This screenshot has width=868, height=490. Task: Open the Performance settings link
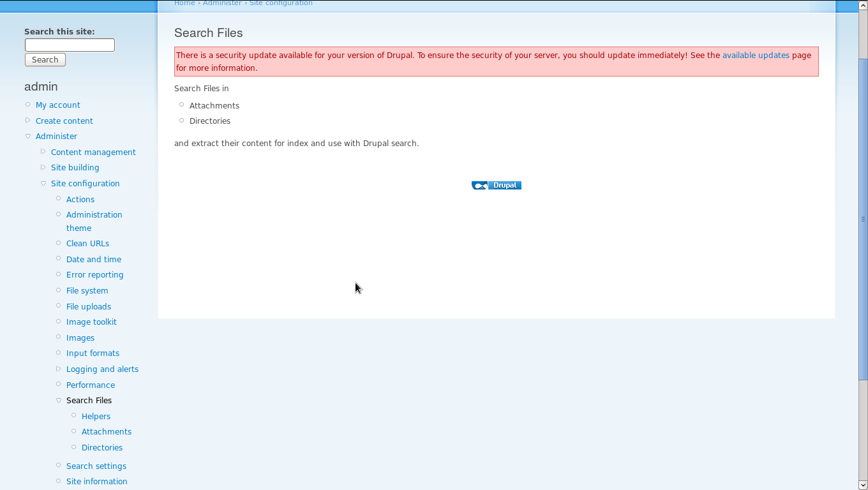click(91, 385)
